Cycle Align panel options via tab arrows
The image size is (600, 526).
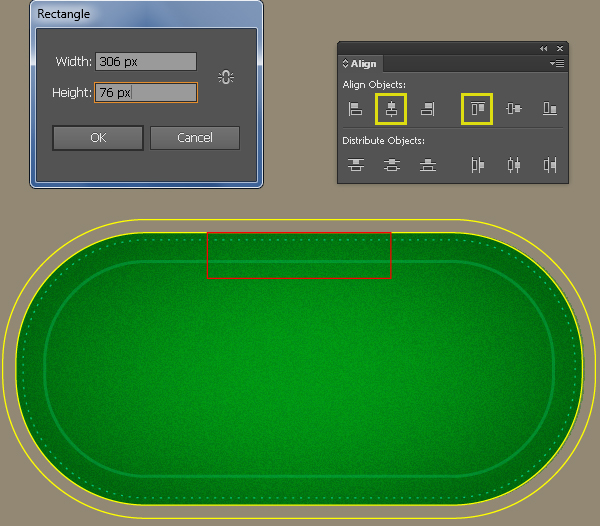[x=345, y=64]
